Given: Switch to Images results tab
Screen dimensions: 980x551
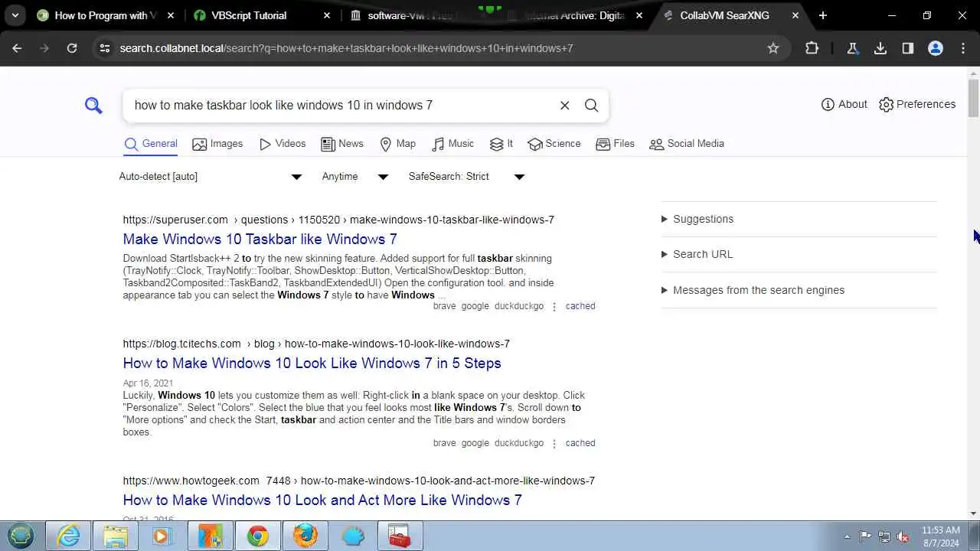Looking at the screenshot, I should (217, 143).
